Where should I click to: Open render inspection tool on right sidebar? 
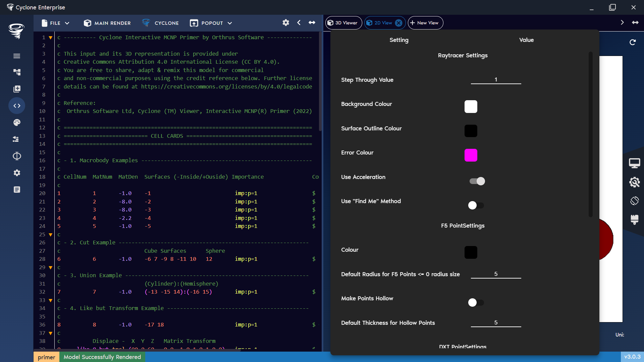[x=635, y=183]
